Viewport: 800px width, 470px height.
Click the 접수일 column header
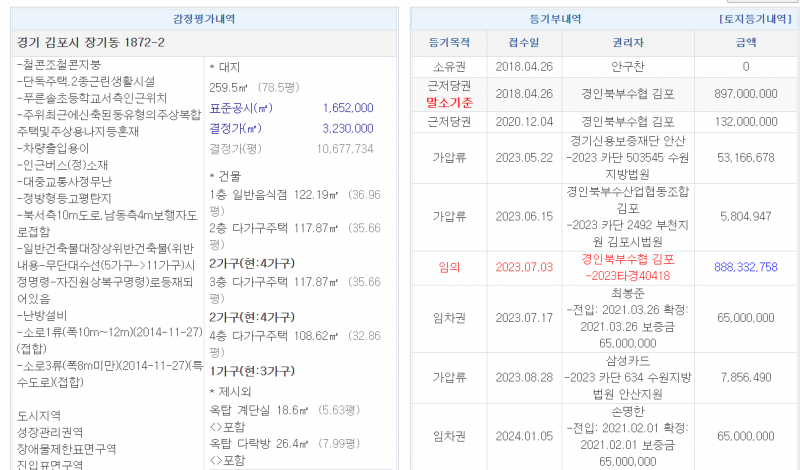(524, 43)
